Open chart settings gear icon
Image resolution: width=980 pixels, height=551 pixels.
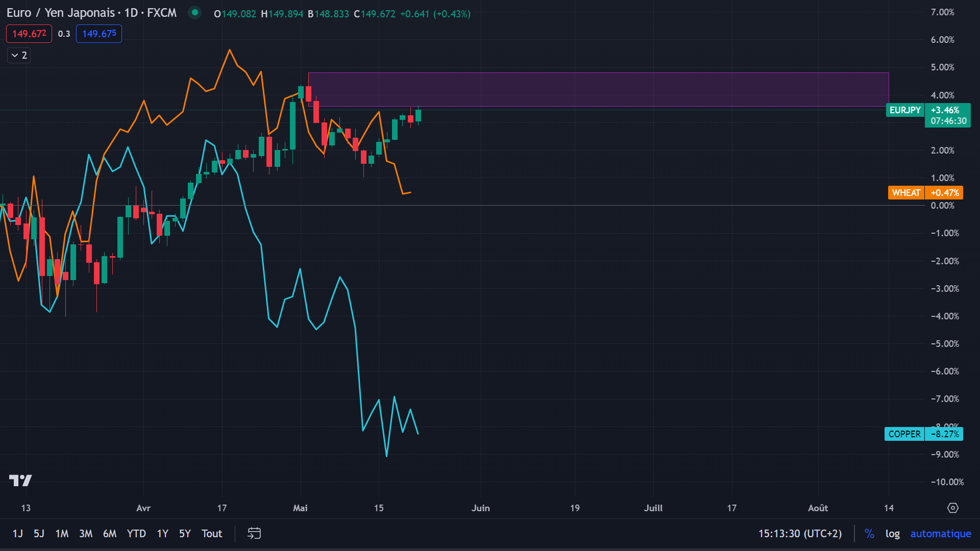pyautogui.click(x=952, y=508)
